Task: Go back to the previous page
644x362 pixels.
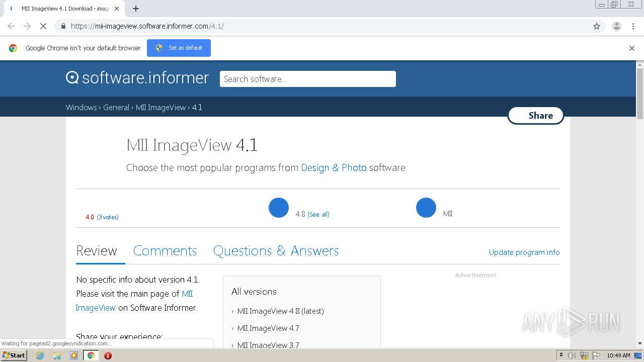Action: 11,26
